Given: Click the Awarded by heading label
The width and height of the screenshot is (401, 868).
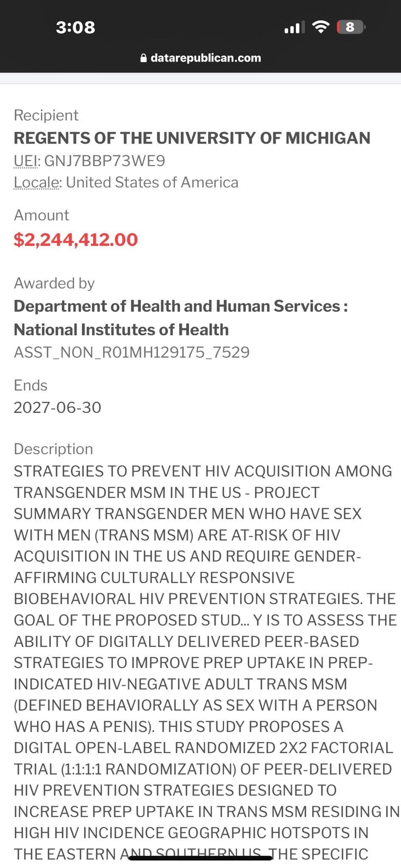Looking at the screenshot, I should pos(54,283).
